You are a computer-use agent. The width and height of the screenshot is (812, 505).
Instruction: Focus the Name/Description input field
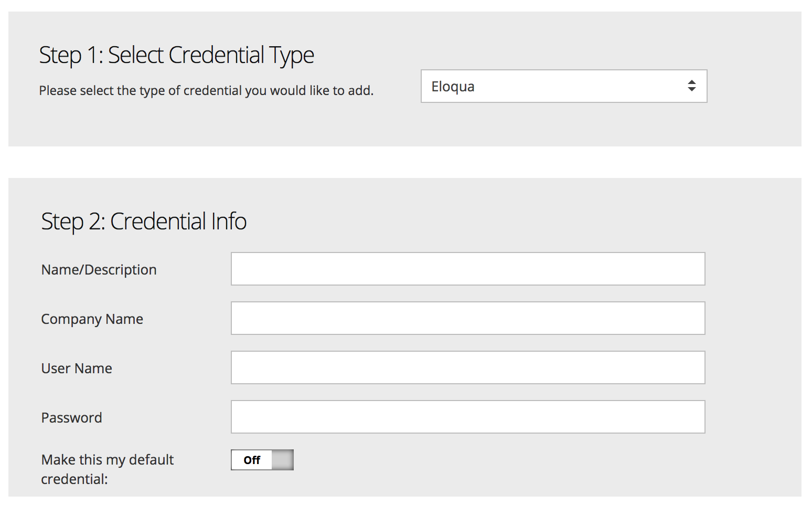(x=468, y=269)
